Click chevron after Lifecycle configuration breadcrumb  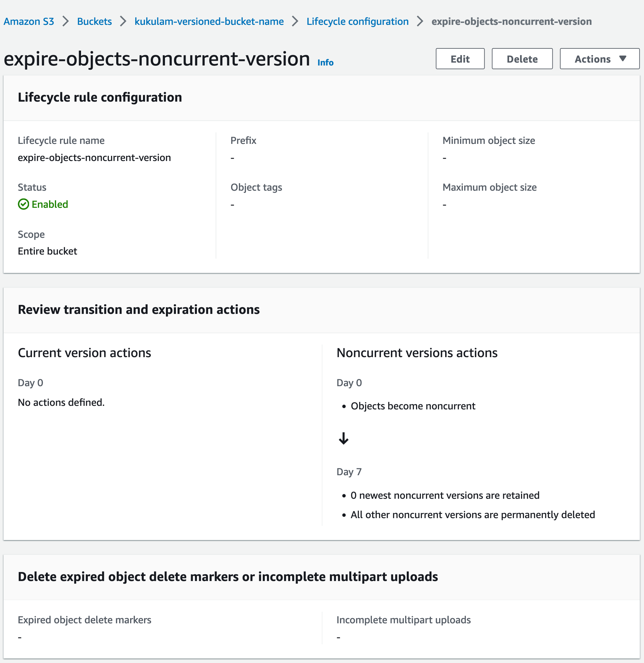(x=420, y=21)
